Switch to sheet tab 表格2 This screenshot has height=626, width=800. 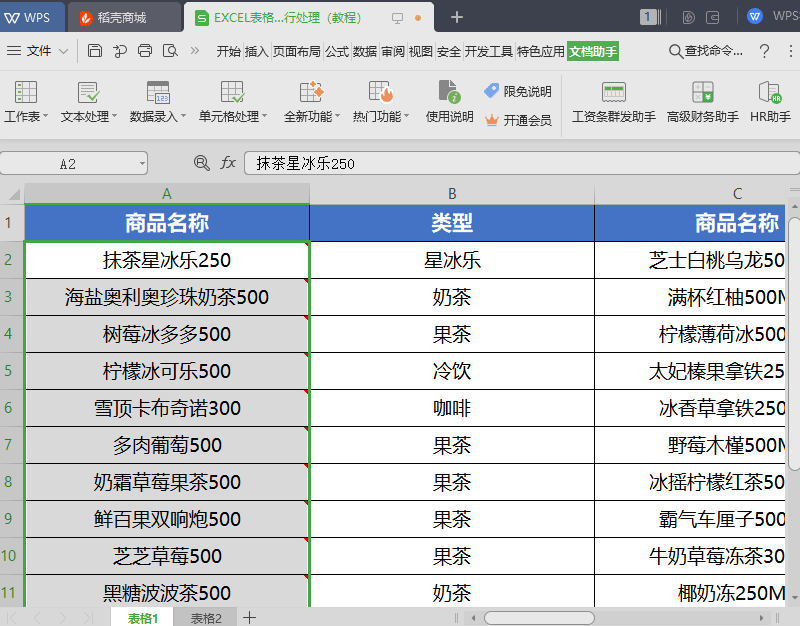coord(207,618)
